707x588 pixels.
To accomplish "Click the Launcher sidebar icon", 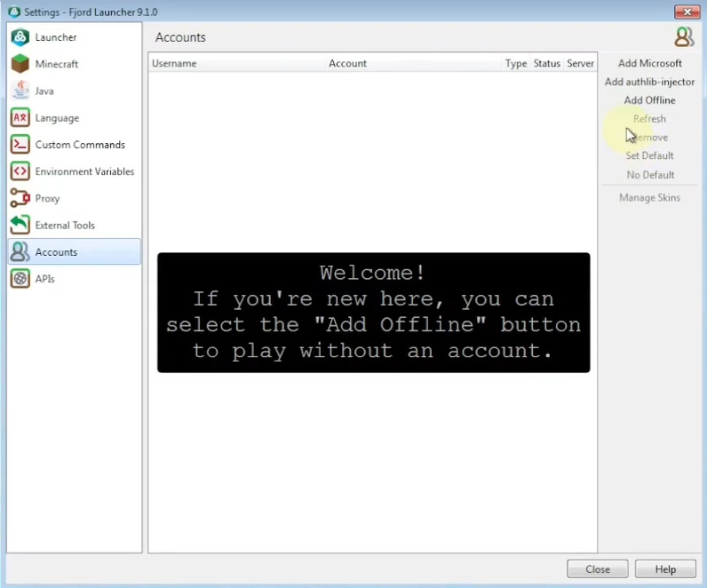I will coord(20,37).
